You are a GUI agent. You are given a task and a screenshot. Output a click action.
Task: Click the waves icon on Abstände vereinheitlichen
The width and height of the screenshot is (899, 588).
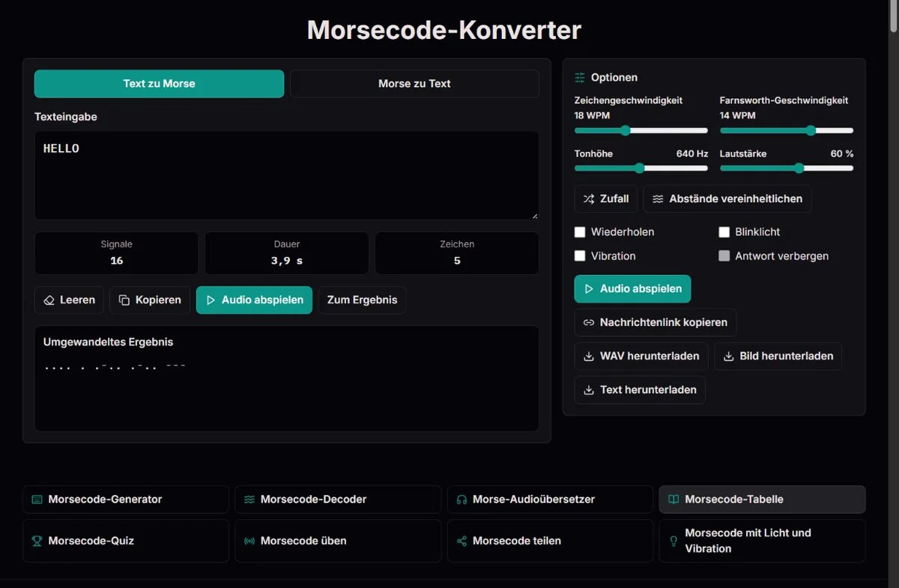(658, 199)
